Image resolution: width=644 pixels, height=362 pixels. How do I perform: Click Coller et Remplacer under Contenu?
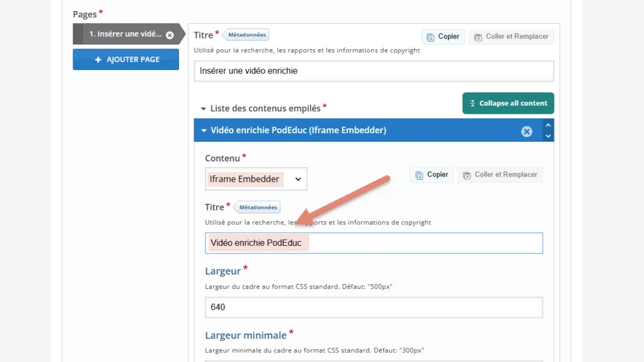click(500, 175)
